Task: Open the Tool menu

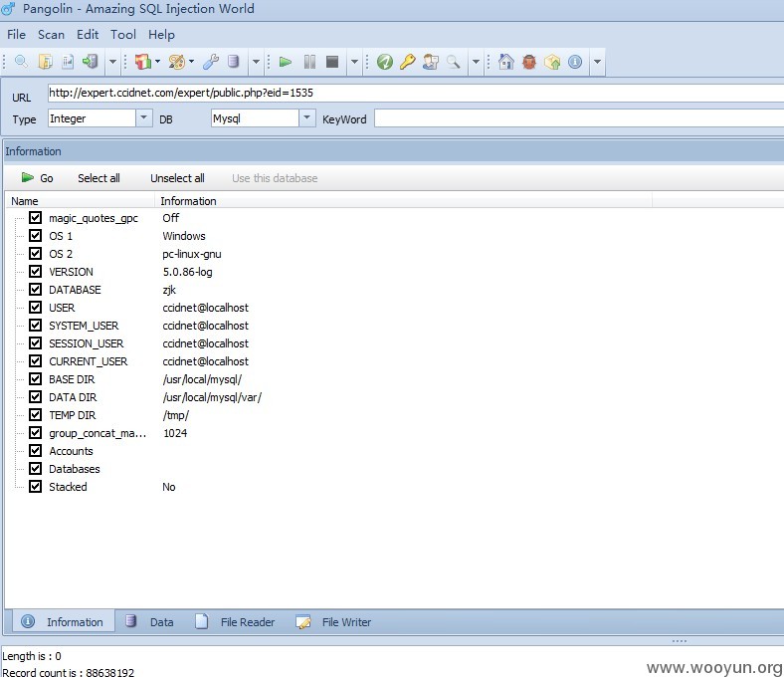Action: pos(123,35)
